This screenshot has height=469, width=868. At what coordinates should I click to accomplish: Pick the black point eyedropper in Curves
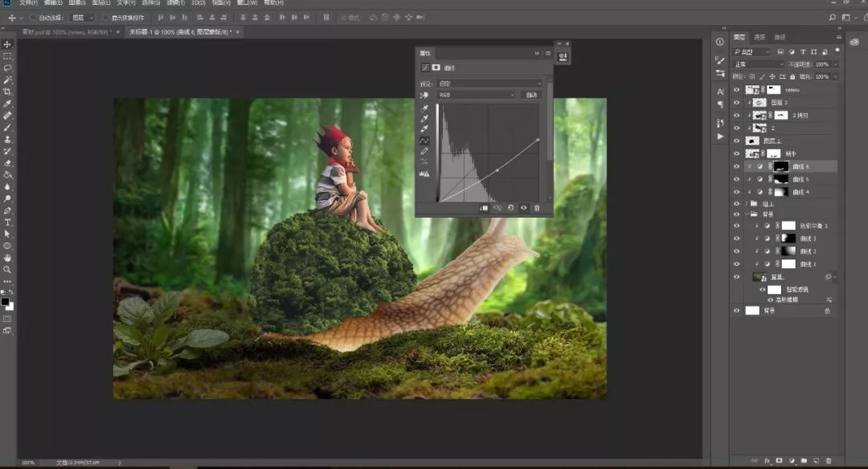pyautogui.click(x=424, y=108)
